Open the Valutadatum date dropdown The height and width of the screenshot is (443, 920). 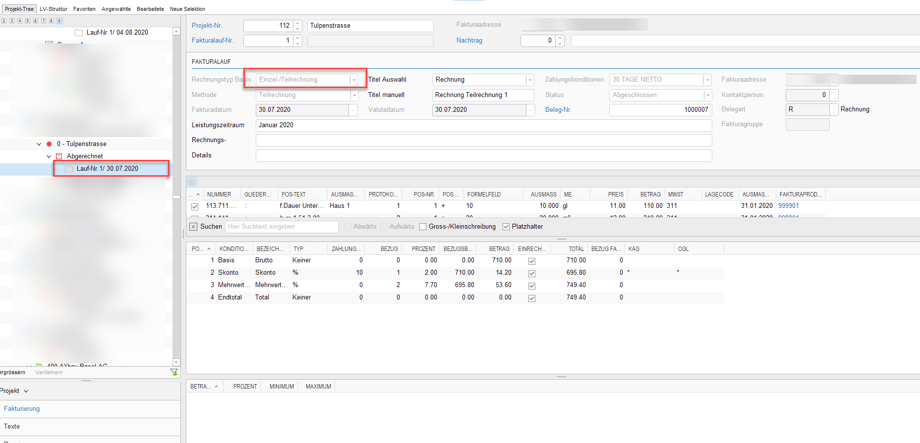tap(530, 110)
